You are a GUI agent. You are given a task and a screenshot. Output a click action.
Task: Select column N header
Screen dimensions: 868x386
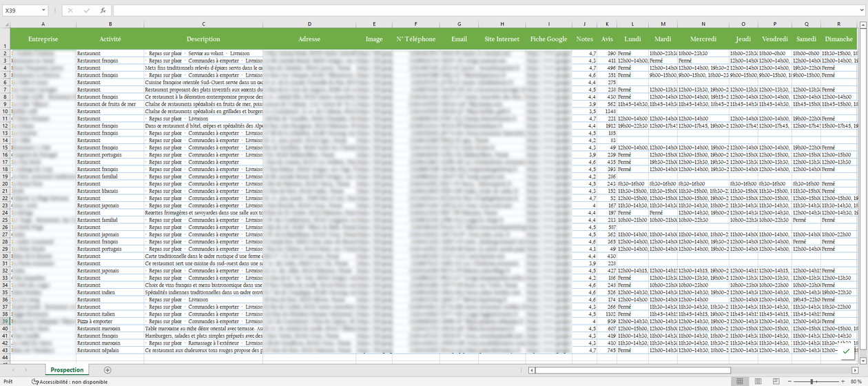703,24
